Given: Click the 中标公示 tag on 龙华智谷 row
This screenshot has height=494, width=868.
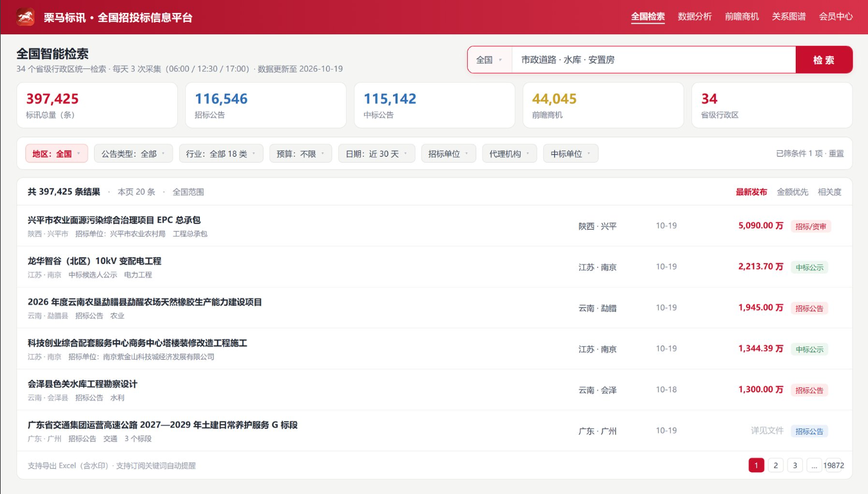Looking at the screenshot, I should (809, 268).
